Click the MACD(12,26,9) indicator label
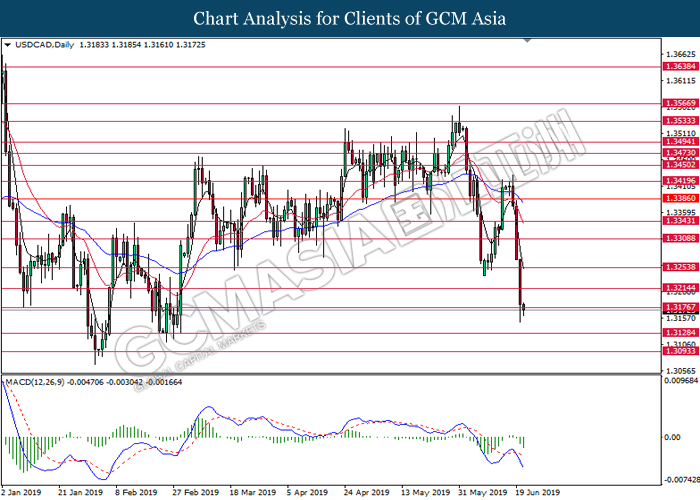The height and width of the screenshot is (500, 700). (35, 383)
